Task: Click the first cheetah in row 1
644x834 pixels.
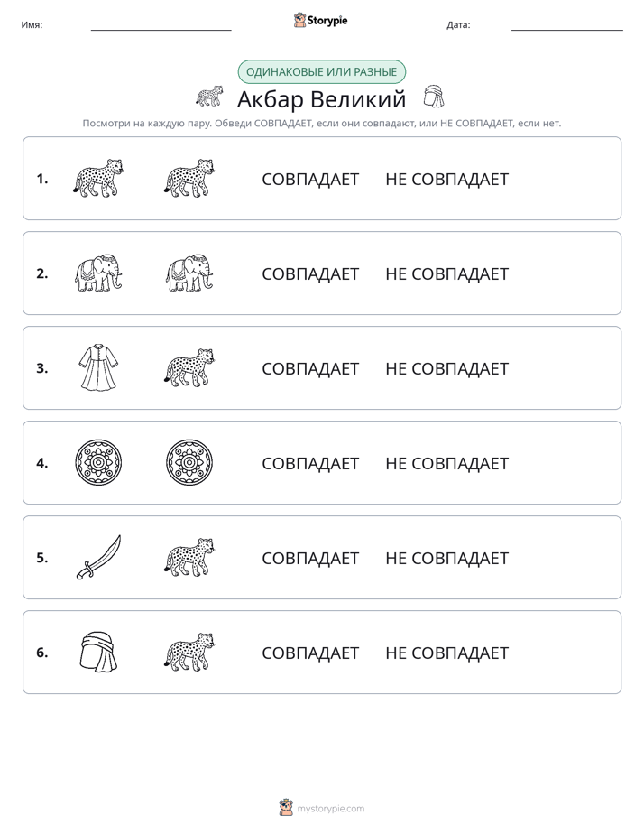Action: click(99, 178)
